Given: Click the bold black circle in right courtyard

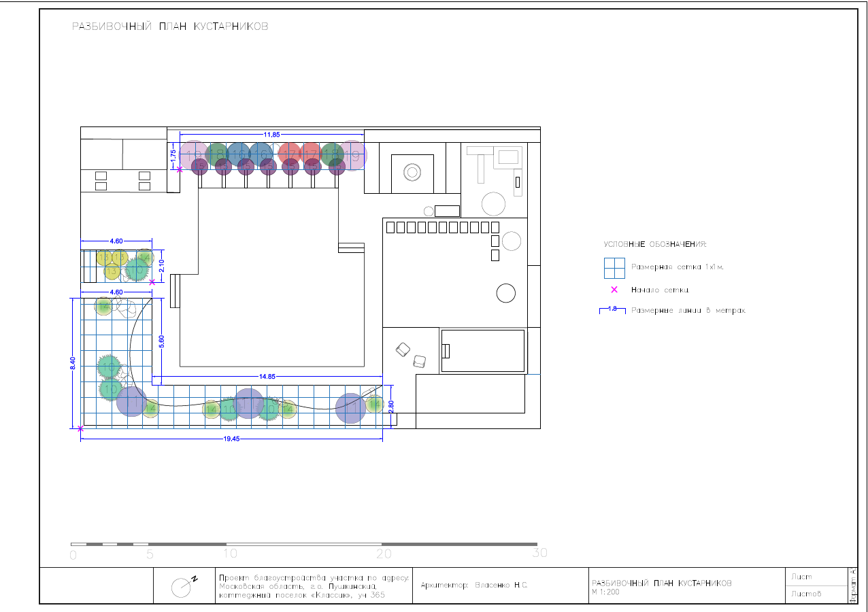Looking at the screenshot, I should pos(505,293).
